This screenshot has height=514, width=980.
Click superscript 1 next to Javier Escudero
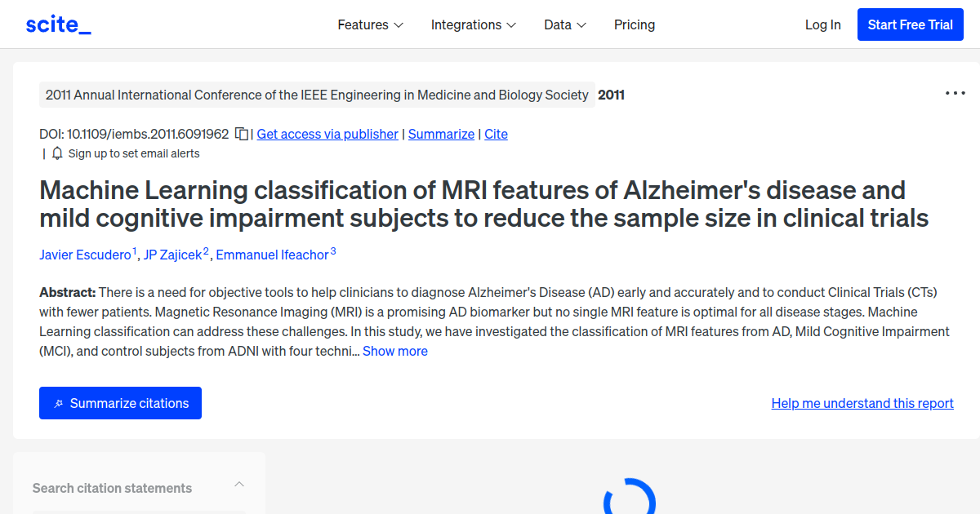[x=135, y=249]
